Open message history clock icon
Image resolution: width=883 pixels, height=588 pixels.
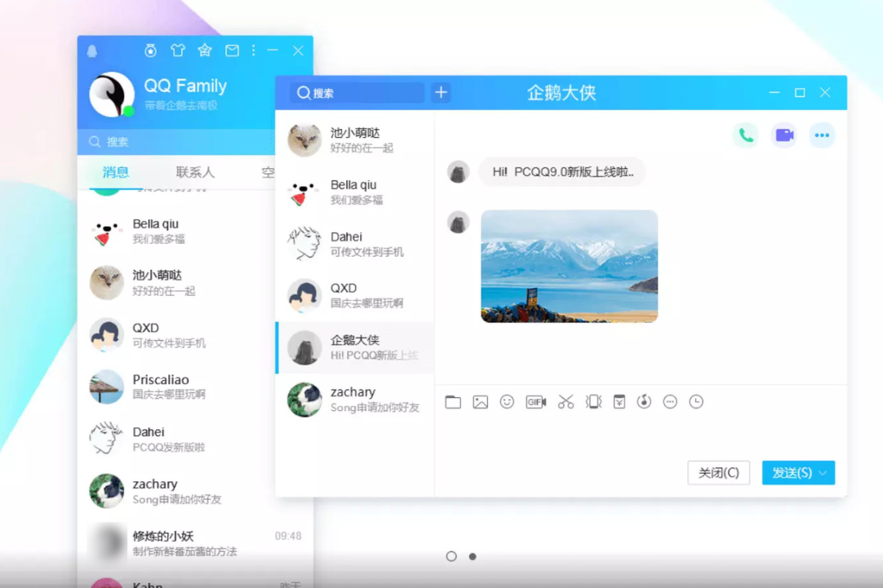click(696, 402)
